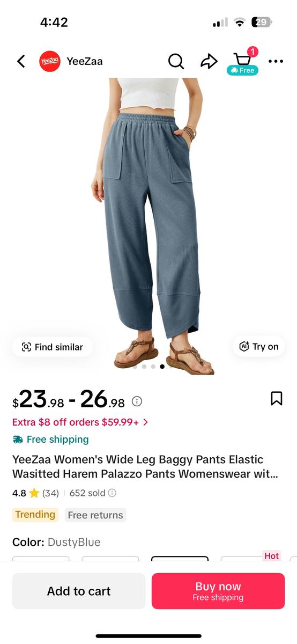Screen dimensions: 297x644
Task: Open the shopping cart icon
Action: [243, 61]
